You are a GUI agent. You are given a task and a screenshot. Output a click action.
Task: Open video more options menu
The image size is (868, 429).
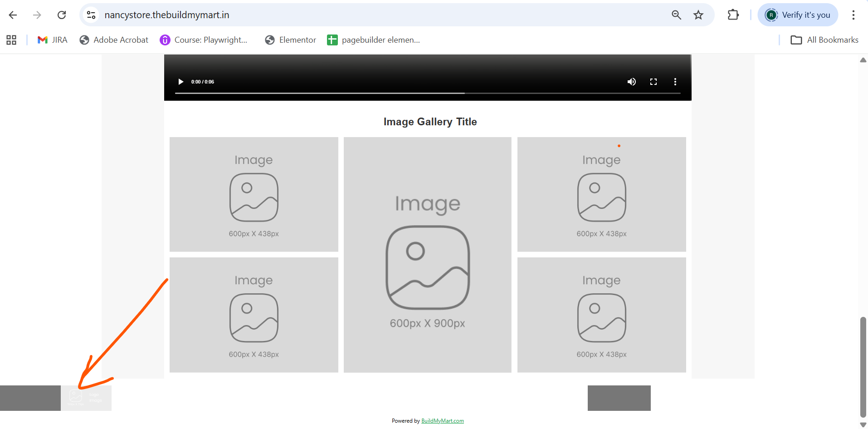tap(675, 82)
